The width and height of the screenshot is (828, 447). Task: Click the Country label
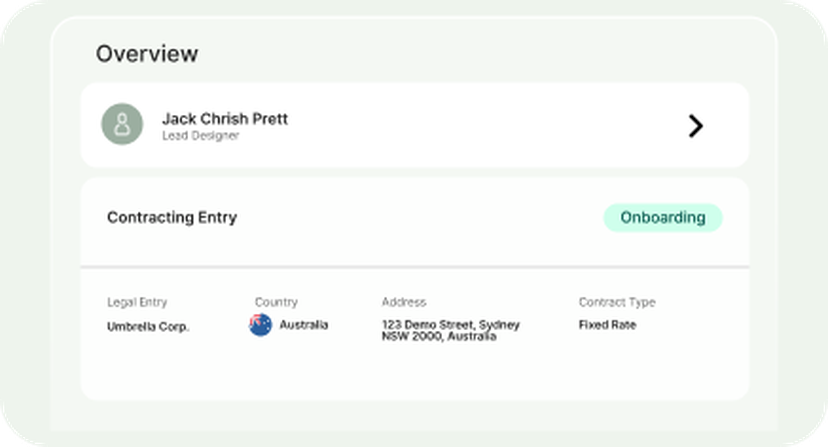click(x=276, y=302)
